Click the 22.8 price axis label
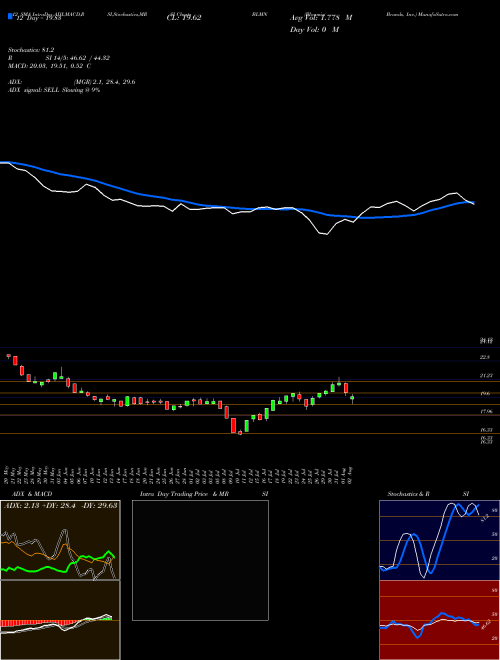The height and width of the screenshot is (660, 500). point(485,357)
